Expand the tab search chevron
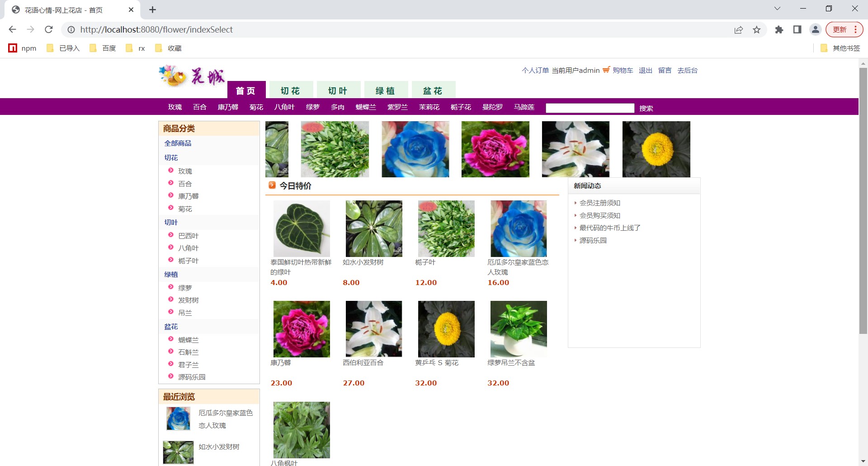The height and width of the screenshot is (466, 868). click(x=777, y=9)
